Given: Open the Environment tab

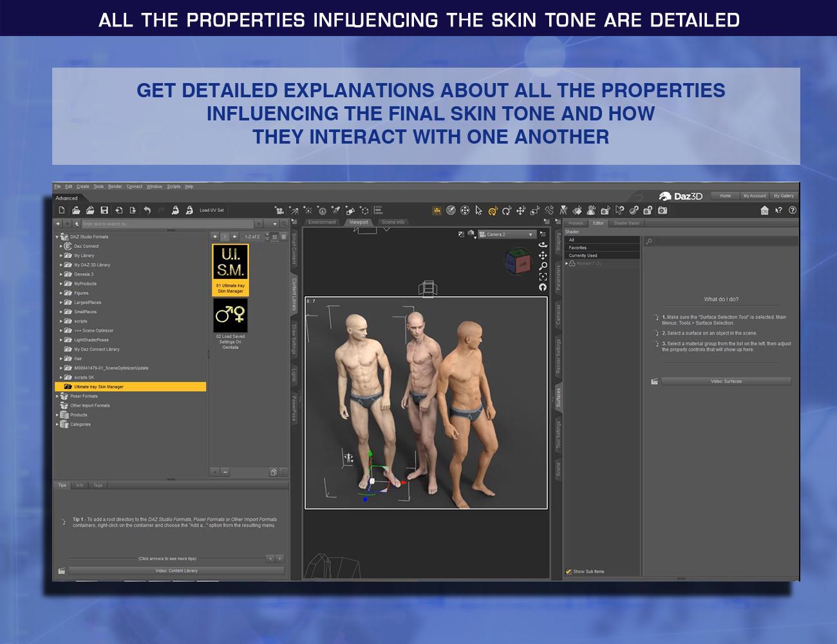Looking at the screenshot, I should tap(322, 222).
